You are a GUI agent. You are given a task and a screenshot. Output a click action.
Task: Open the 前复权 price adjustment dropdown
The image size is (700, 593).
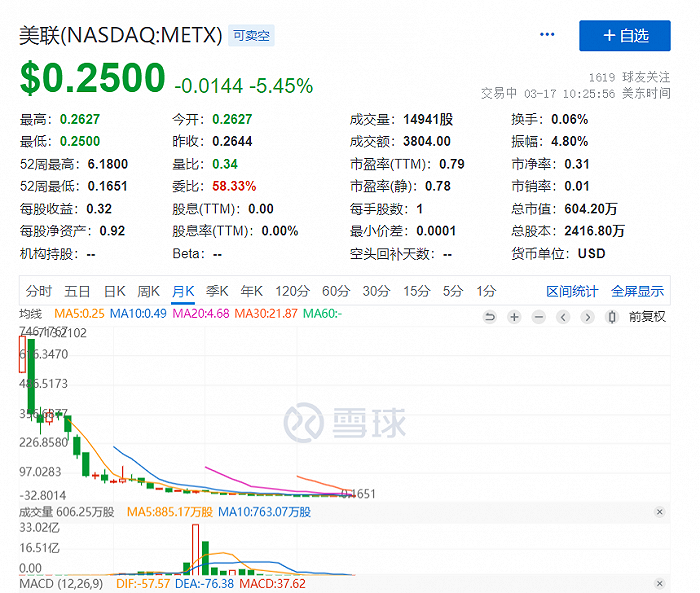pos(647,317)
